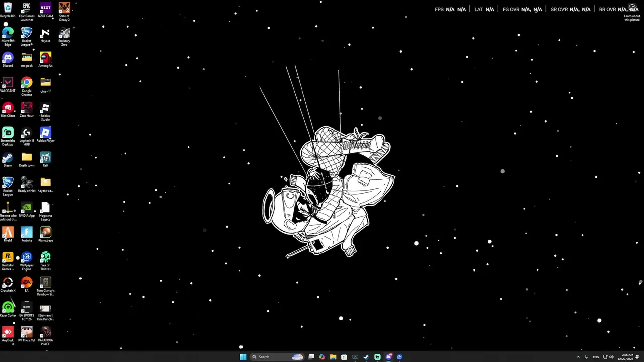Launch Raft desktop shortcut
This screenshot has height=362, width=644.
[45, 160]
